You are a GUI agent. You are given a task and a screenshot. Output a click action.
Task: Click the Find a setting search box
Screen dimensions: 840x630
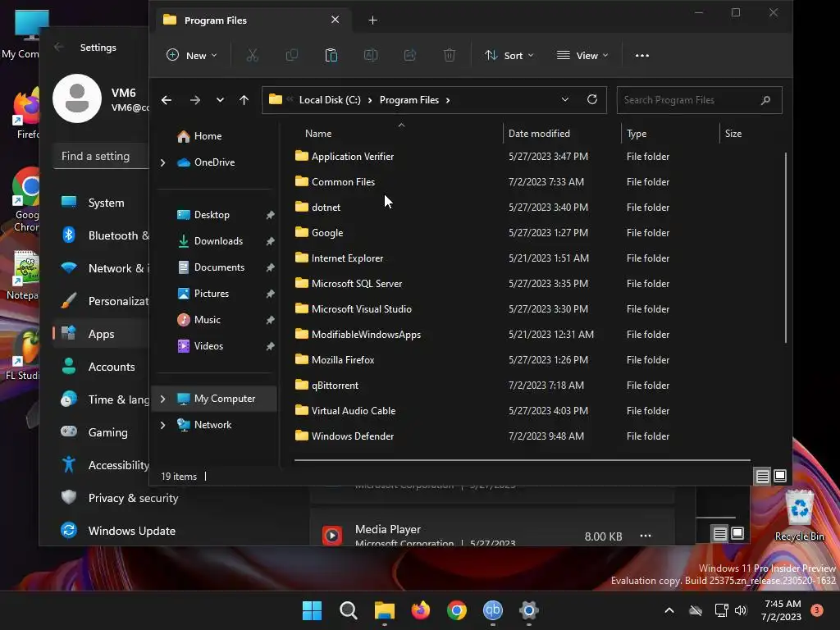tap(101, 156)
